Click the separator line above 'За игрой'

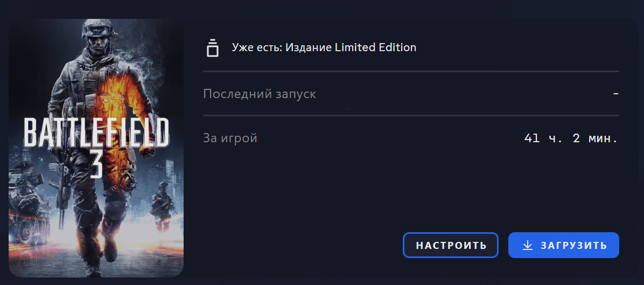click(x=411, y=116)
